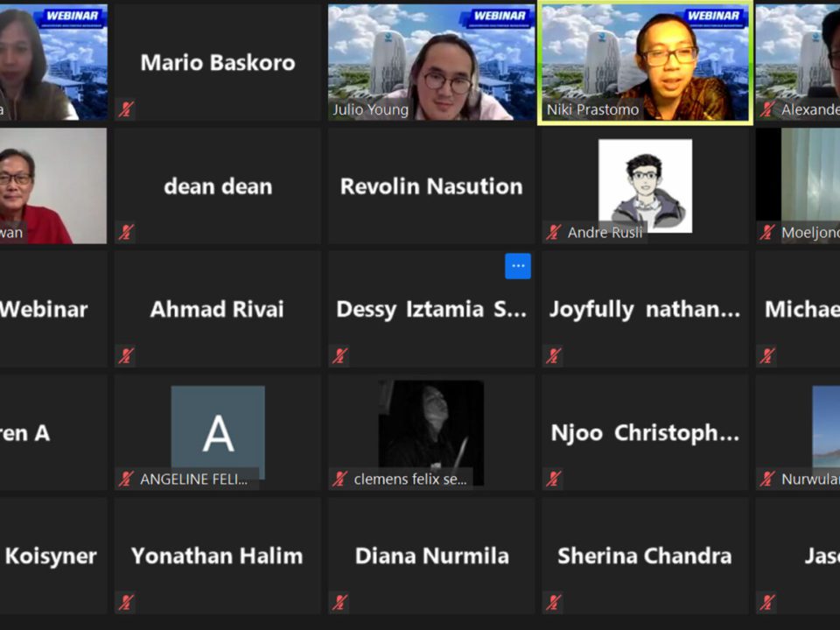Click the muted mic icon on Njoo Christoph tile
The image size is (840, 630).
coord(553,479)
